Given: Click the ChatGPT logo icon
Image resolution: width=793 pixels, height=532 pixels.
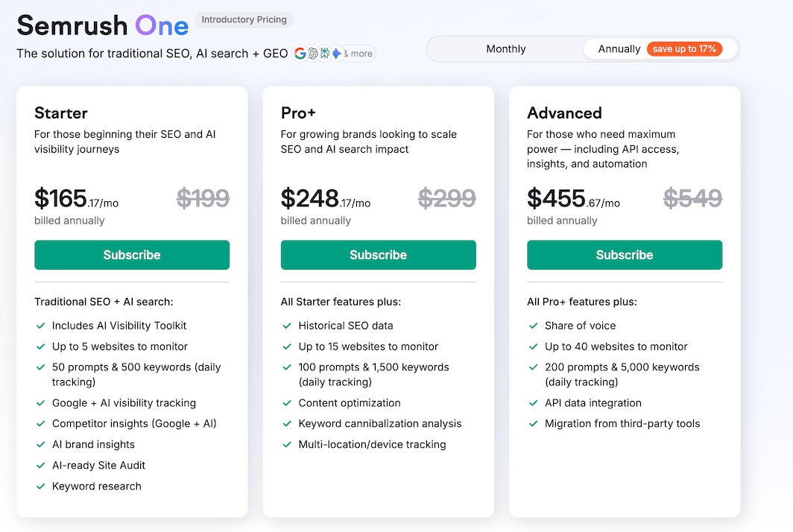Looking at the screenshot, I should point(313,54).
